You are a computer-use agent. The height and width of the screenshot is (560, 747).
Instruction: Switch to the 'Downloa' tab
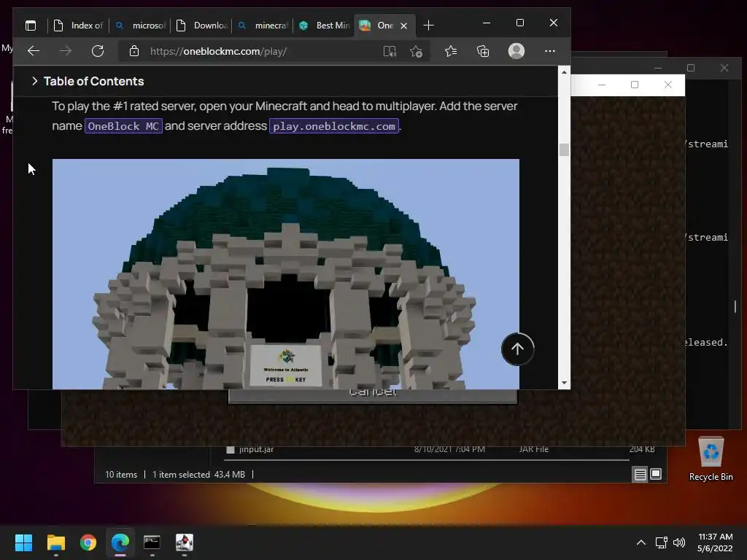[201, 26]
